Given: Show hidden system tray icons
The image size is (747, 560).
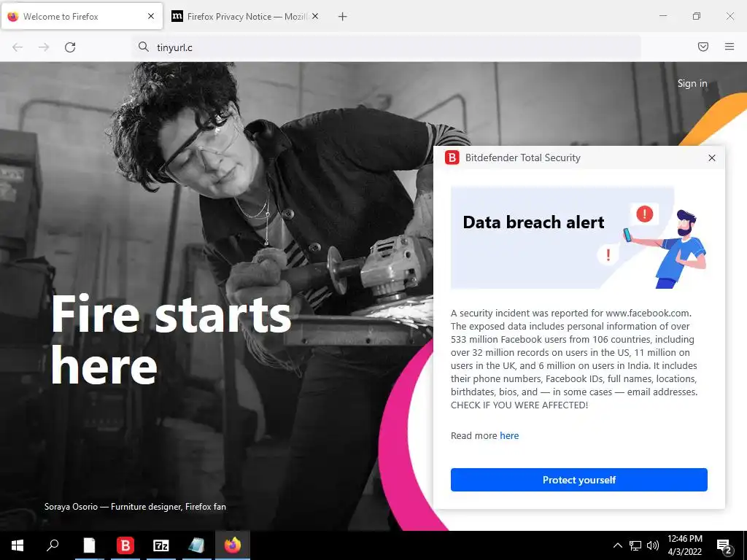Looking at the screenshot, I should tap(617, 545).
